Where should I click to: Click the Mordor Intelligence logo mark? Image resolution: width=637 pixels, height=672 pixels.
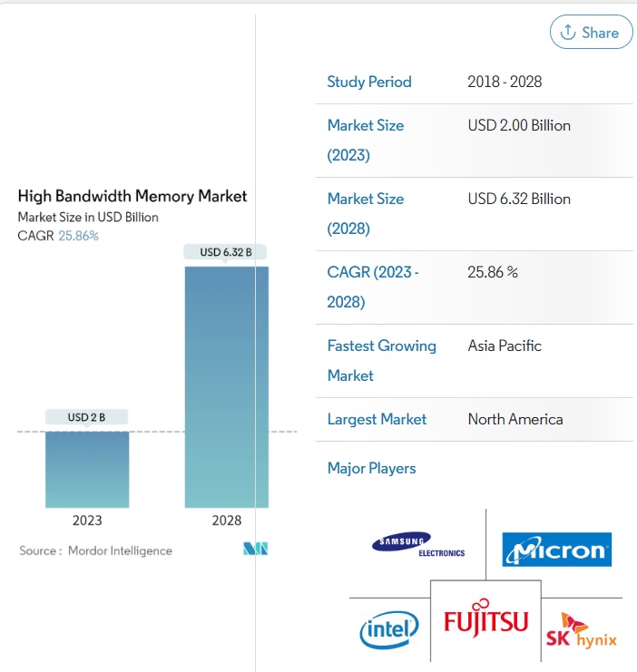pos(255,549)
